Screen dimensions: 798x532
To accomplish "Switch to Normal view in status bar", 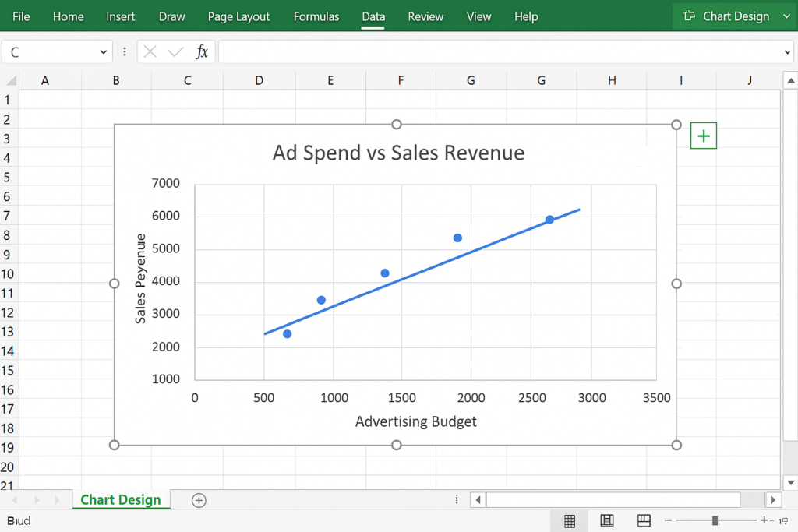I will coord(570,520).
